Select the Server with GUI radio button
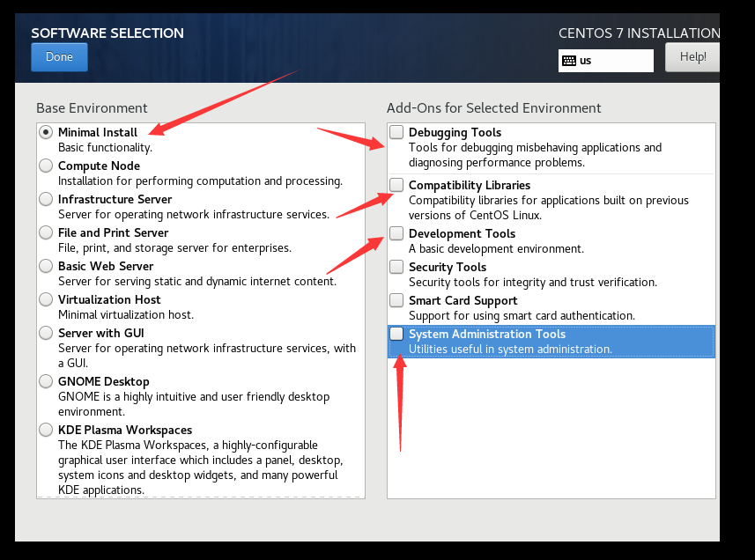Image resolution: width=755 pixels, height=560 pixels. click(46, 333)
